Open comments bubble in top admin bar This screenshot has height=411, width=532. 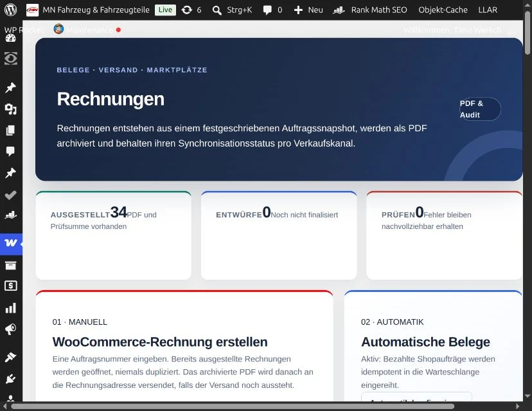pos(267,10)
